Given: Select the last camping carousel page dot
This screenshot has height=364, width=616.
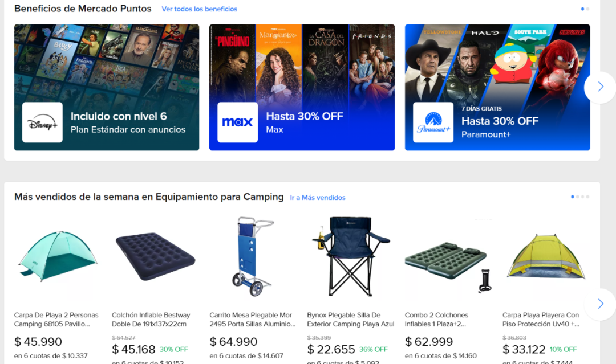Looking at the screenshot, I should pyautogui.click(x=587, y=197).
